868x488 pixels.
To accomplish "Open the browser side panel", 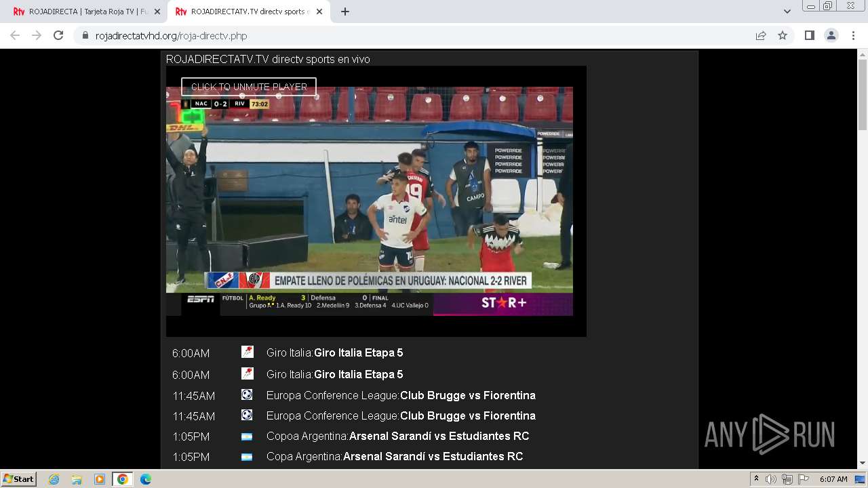I will coord(810,35).
